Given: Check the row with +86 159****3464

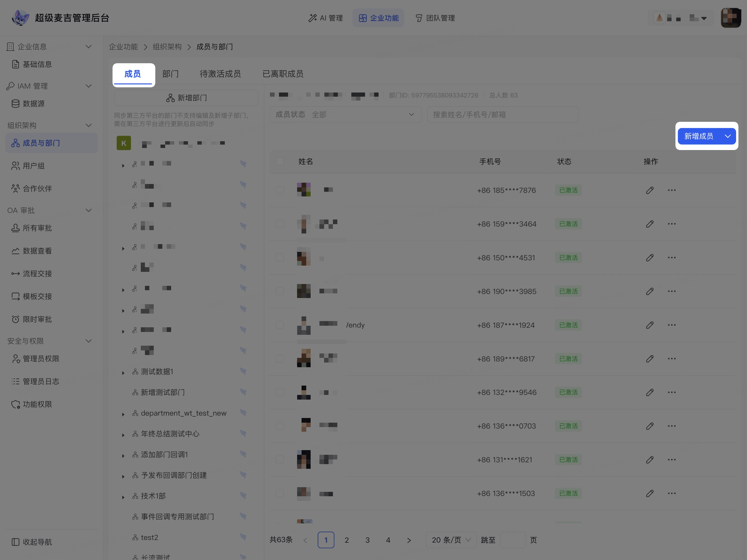Looking at the screenshot, I should [280, 224].
